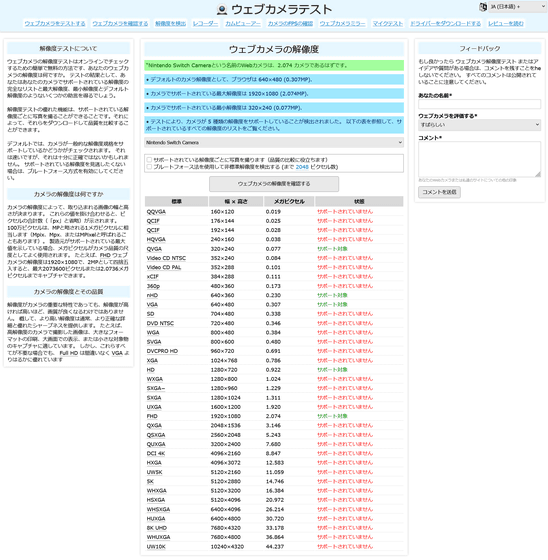This screenshot has width=548, height=560.
Task: Open the Nintendo Switch Camera selector
Action: point(274,142)
